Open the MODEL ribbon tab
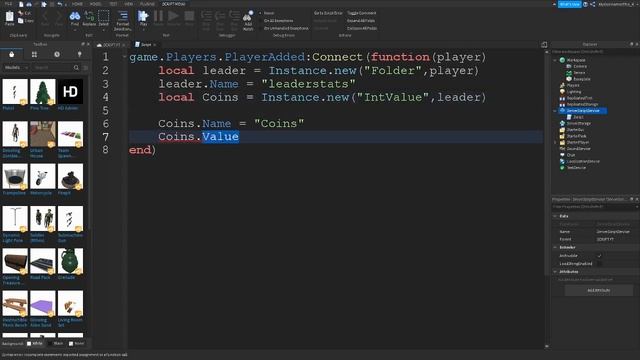Viewport: 640px width, 360px height. pyautogui.click(x=96, y=4)
